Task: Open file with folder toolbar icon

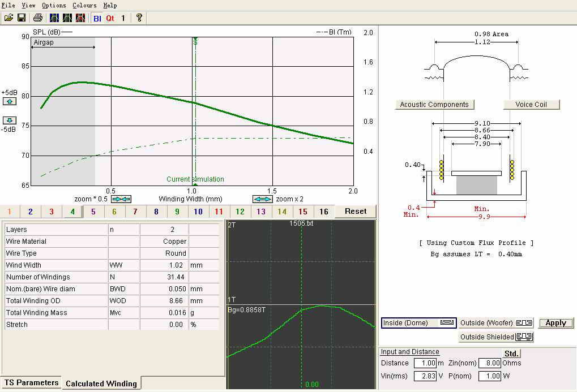Action: click(8, 18)
